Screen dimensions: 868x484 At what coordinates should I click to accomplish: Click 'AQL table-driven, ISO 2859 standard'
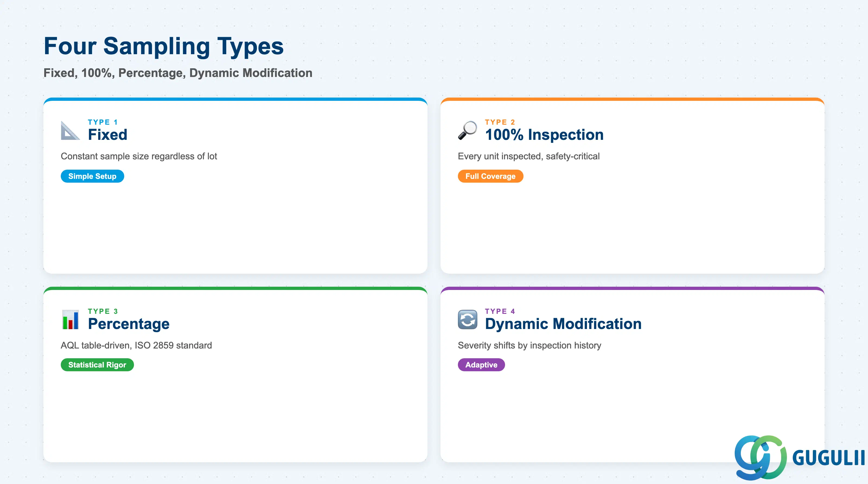[x=136, y=345]
